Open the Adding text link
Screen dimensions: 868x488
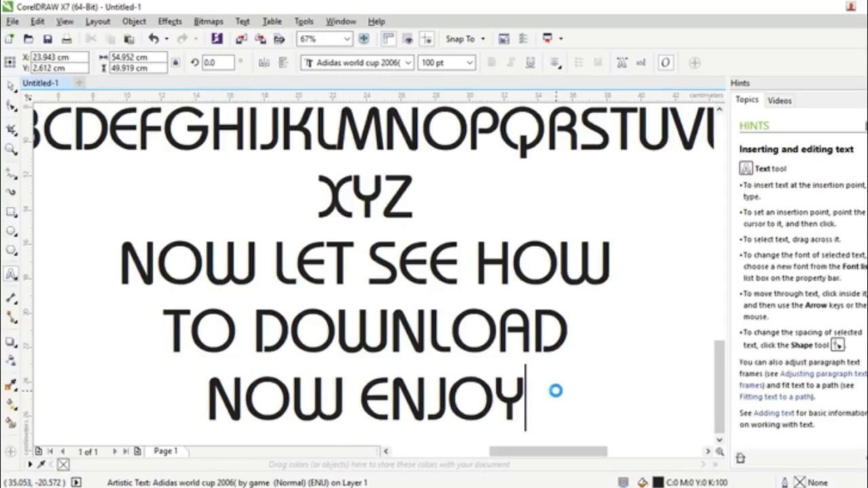[x=773, y=413]
